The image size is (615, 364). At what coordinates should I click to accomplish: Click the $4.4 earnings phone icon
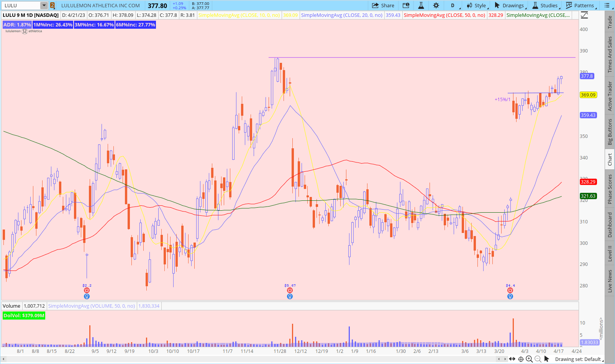(x=510, y=290)
